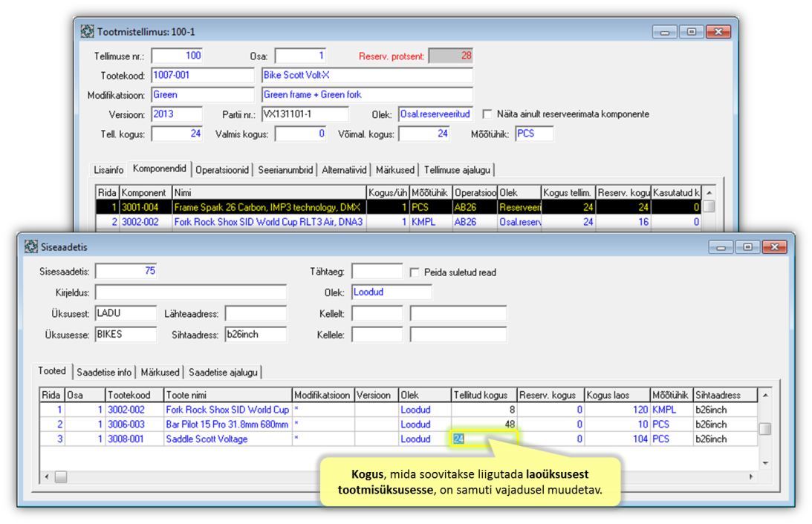Click the Lähteaadress field

[x=256, y=313]
